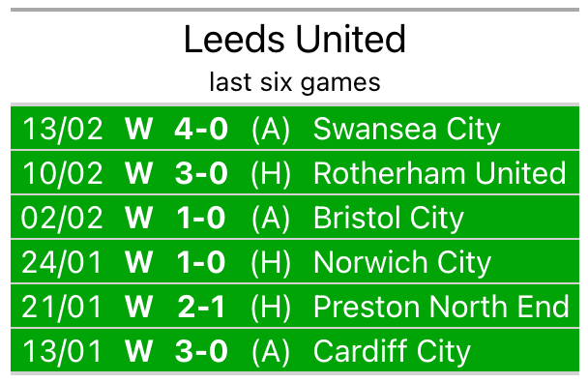Click the Cardiff City opponent name

[x=392, y=351]
